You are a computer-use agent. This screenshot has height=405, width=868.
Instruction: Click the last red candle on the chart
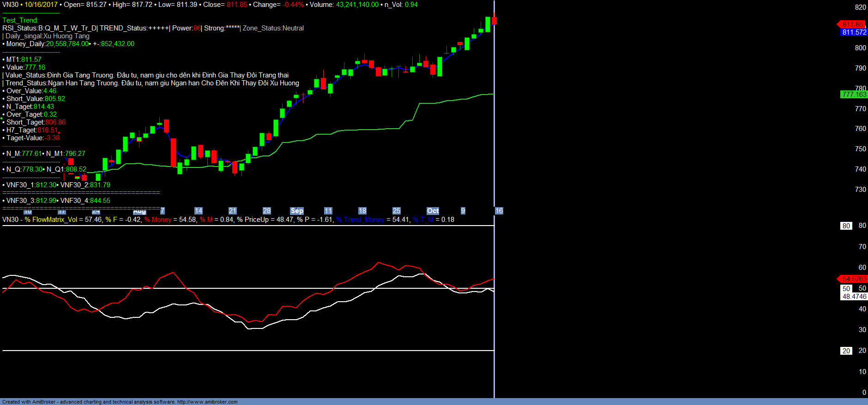494,21
